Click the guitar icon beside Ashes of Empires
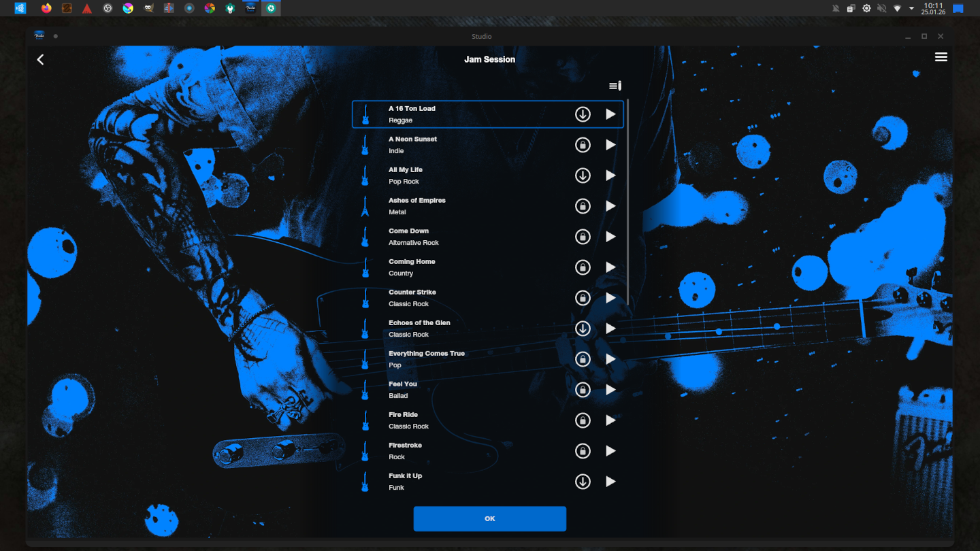Image resolution: width=980 pixels, height=551 pixels. click(365, 206)
